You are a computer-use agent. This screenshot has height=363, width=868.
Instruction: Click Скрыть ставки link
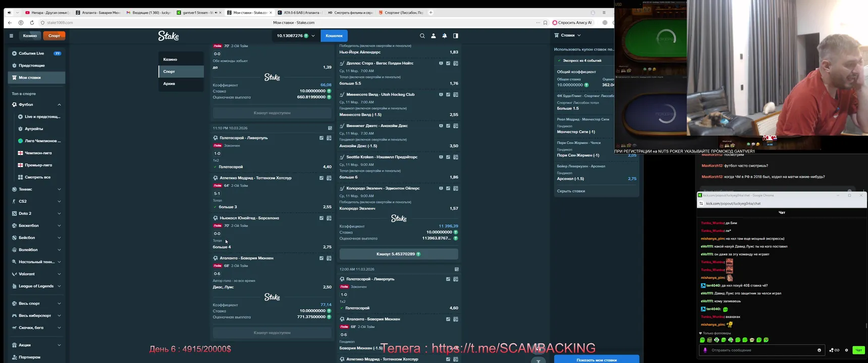571,191
